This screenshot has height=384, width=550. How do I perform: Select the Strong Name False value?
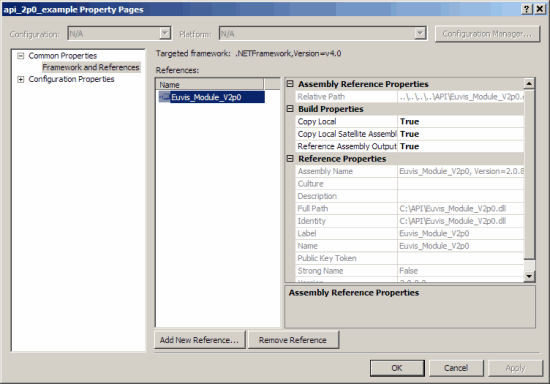pos(460,271)
